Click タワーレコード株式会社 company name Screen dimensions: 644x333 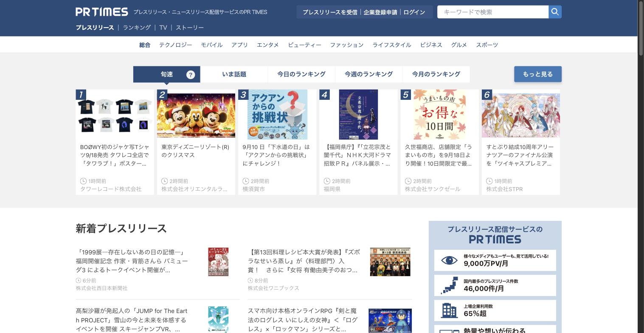[x=111, y=189]
